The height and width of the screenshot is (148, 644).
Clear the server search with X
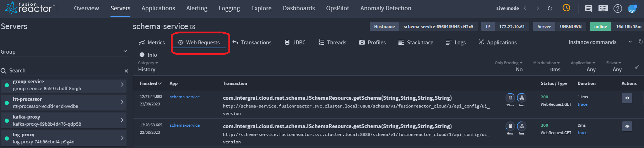point(126,71)
